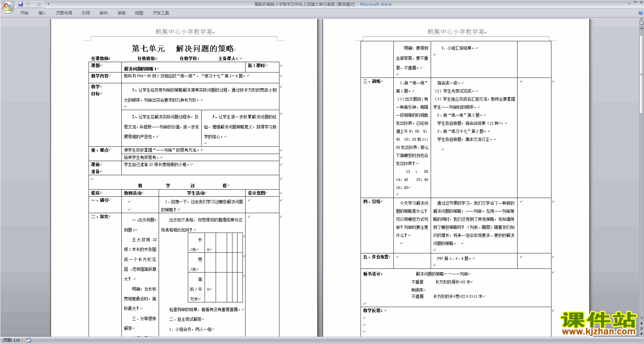This screenshot has height=344, width=644.
Task: Switch to the 引用 tab
Action: pyautogui.click(x=86, y=13)
